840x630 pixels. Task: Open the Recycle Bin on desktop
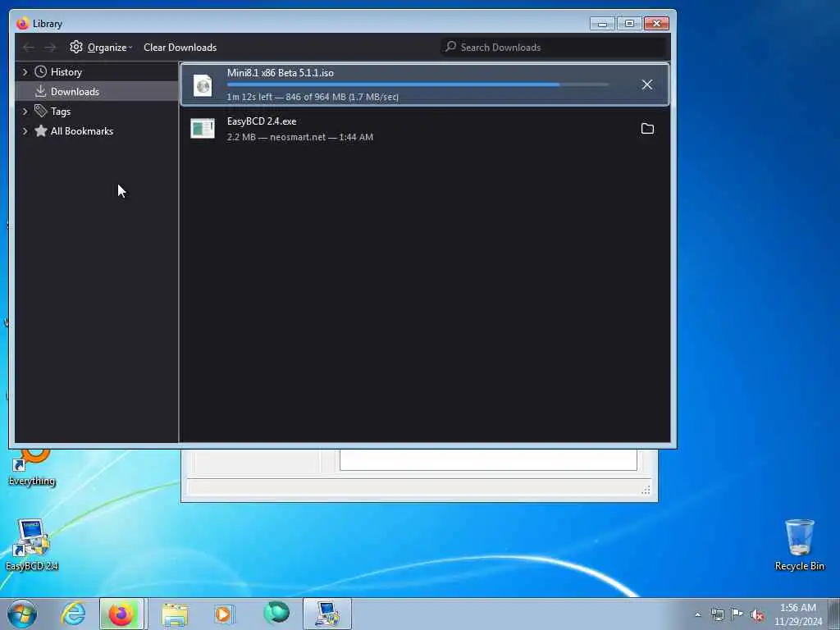coord(799,545)
